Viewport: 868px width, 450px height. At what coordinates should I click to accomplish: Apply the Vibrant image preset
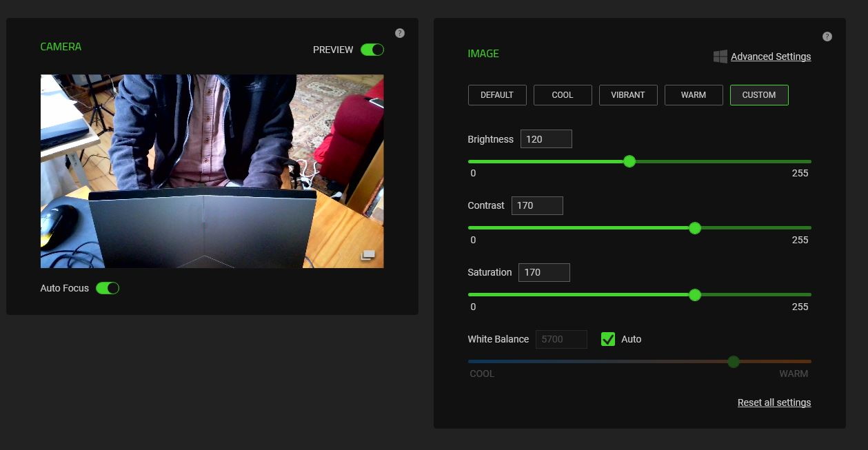628,95
